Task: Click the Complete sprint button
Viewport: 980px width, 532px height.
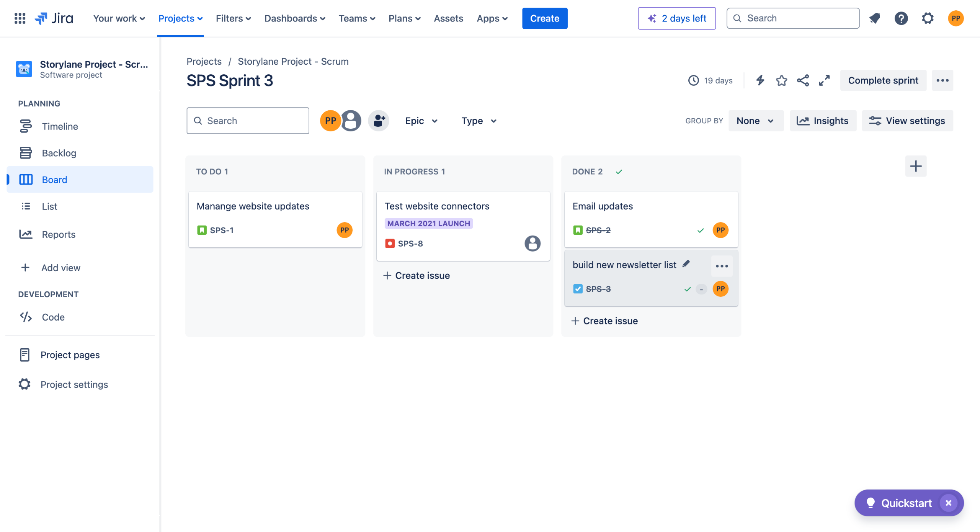Action: pyautogui.click(x=883, y=80)
